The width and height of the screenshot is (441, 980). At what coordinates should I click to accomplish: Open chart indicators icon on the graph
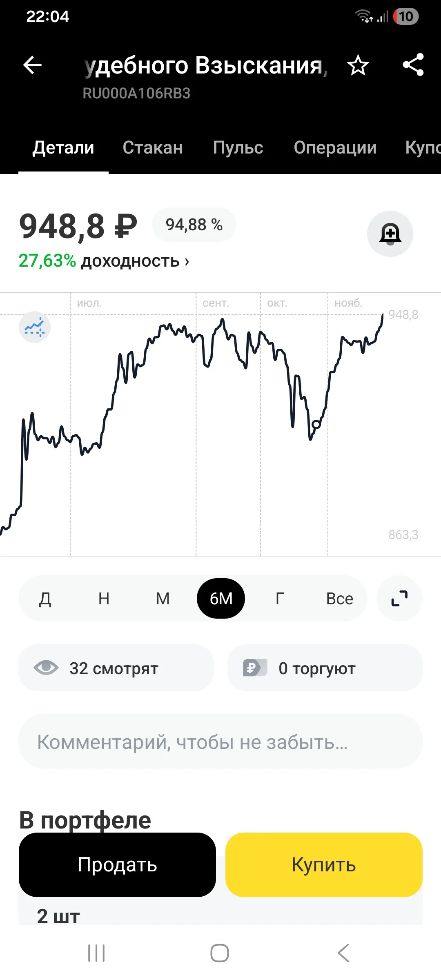(x=35, y=327)
